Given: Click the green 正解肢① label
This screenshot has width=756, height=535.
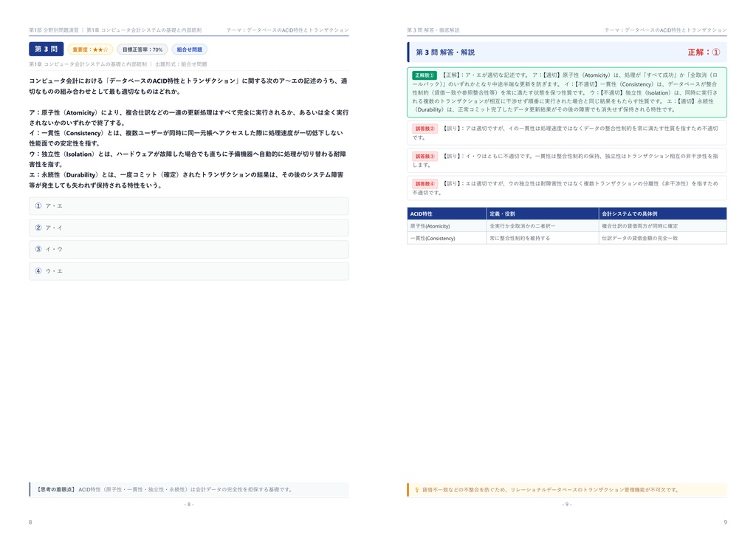Looking at the screenshot, I should pos(425,75).
